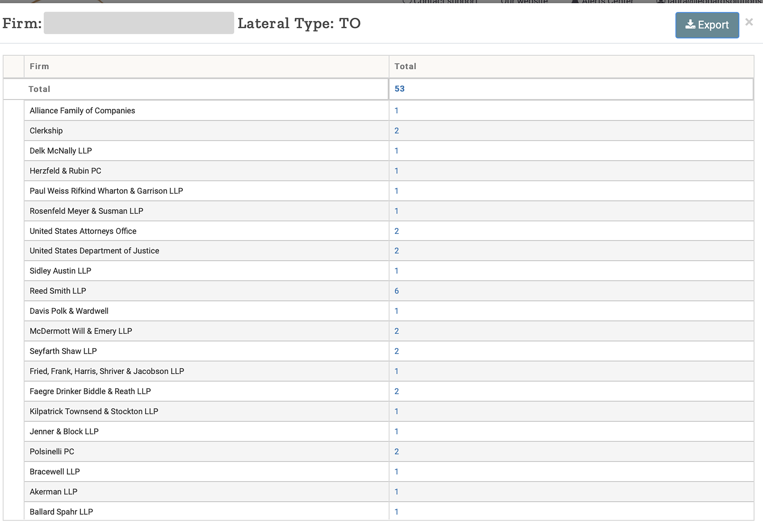Open count for United States Attorneys Office
This screenshot has width=763, height=532.
click(x=397, y=231)
